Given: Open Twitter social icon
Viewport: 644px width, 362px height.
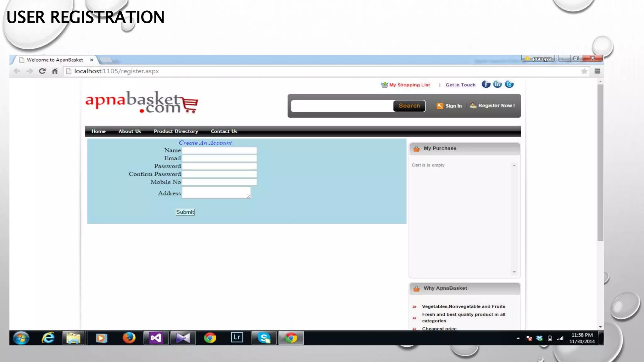Looking at the screenshot, I should [x=509, y=84].
